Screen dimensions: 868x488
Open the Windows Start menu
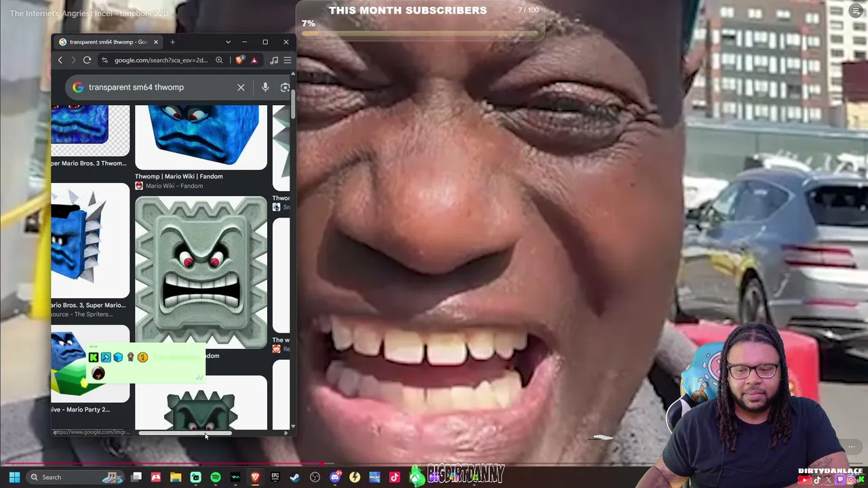click(x=14, y=477)
